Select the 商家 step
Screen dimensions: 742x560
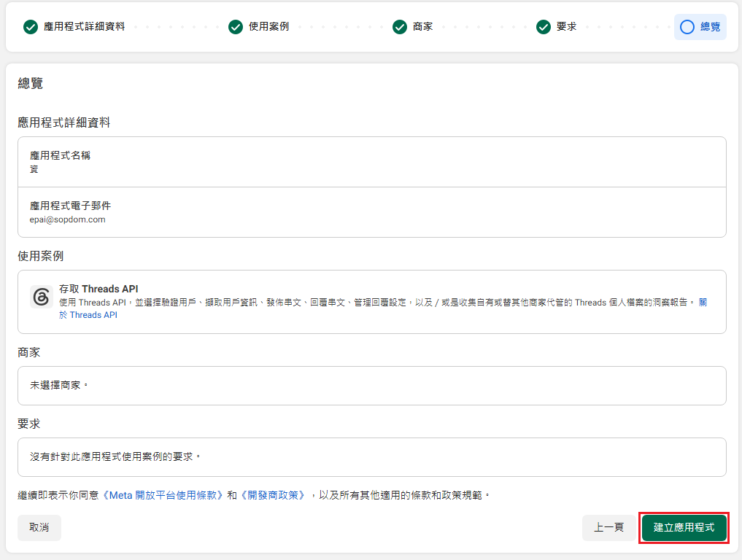(x=413, y=27)
